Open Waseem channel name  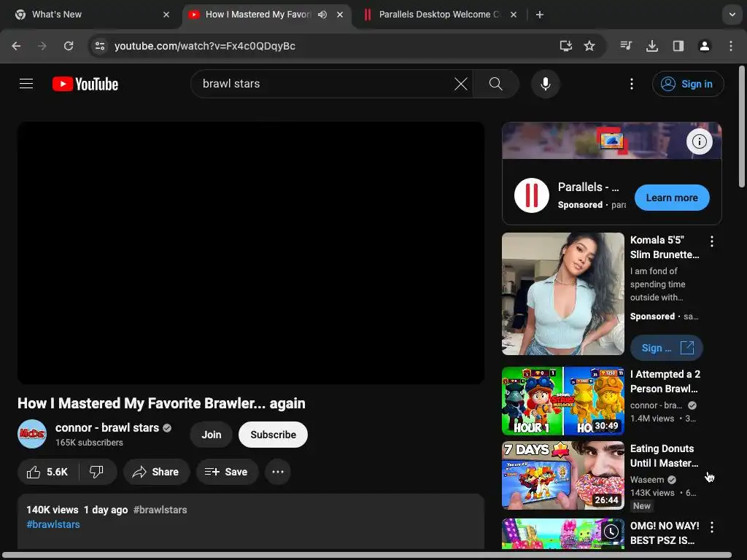[x=647, y=480]
